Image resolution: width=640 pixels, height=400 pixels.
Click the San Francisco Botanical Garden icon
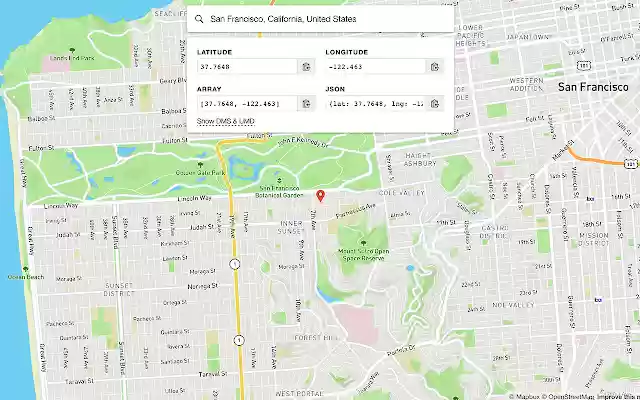click(x=279, y=180)
